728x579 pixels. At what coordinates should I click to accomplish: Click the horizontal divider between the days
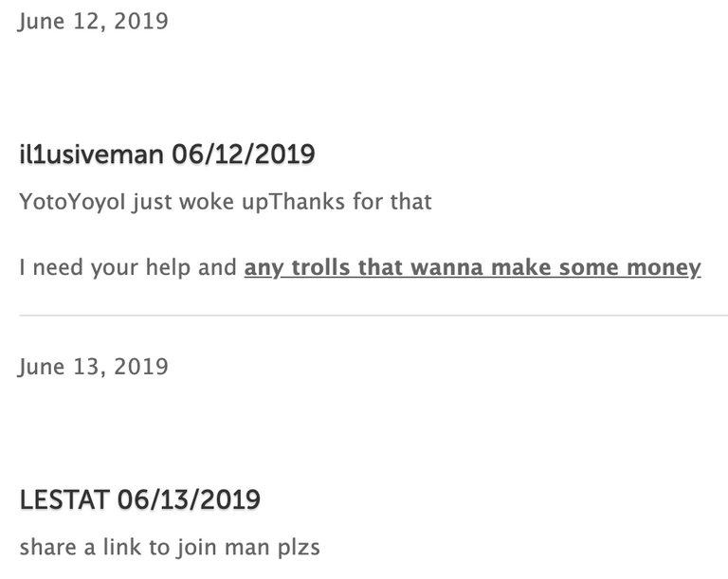coord(373,316)
